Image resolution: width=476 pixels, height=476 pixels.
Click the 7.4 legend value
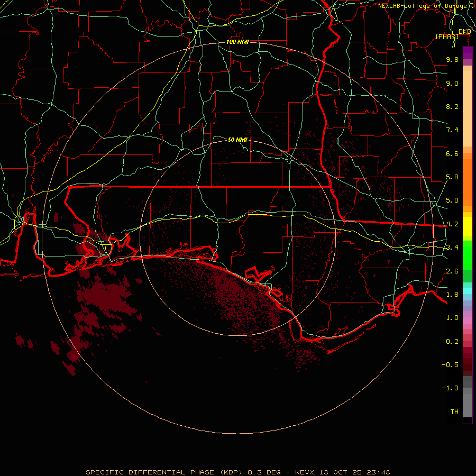tap(452, 130)
